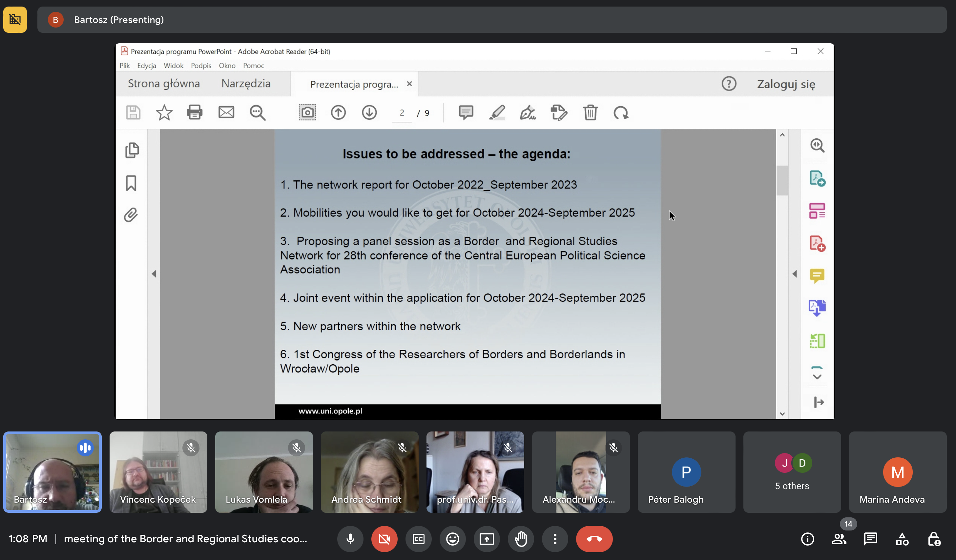
Task: Open the Find text magnifier icon
Action: click(x=258, y=112)
